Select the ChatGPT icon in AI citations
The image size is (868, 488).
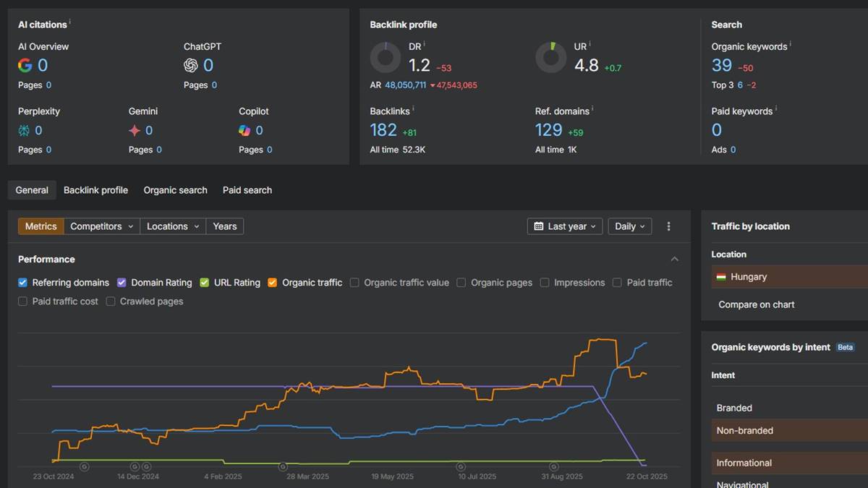pos(190,64)
